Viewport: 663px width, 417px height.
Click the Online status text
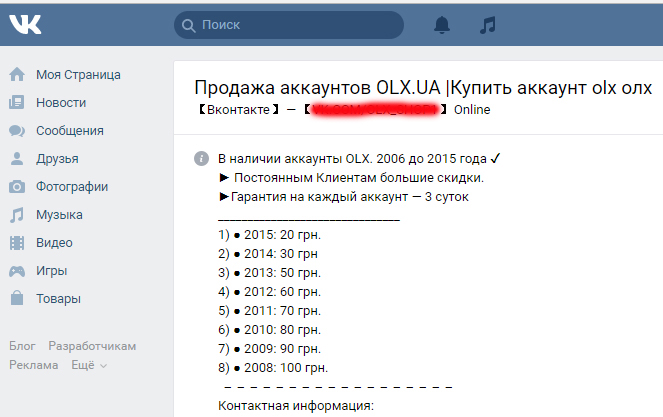tap(472, 110)
